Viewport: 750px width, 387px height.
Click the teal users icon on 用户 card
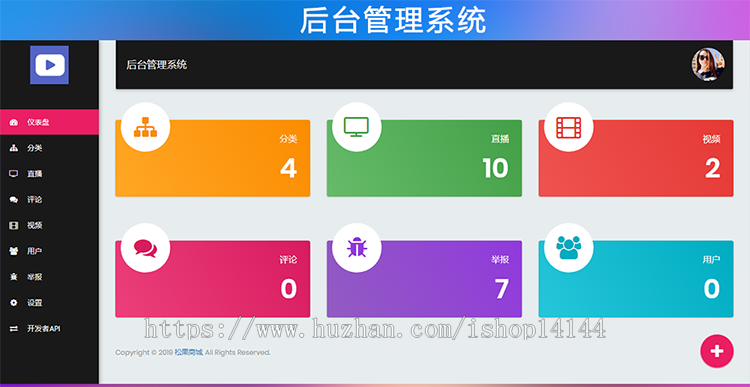(568, 247)
